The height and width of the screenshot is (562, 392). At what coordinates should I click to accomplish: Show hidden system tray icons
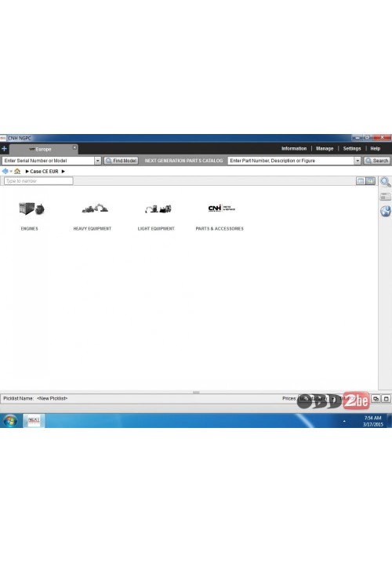coord(344,421)
